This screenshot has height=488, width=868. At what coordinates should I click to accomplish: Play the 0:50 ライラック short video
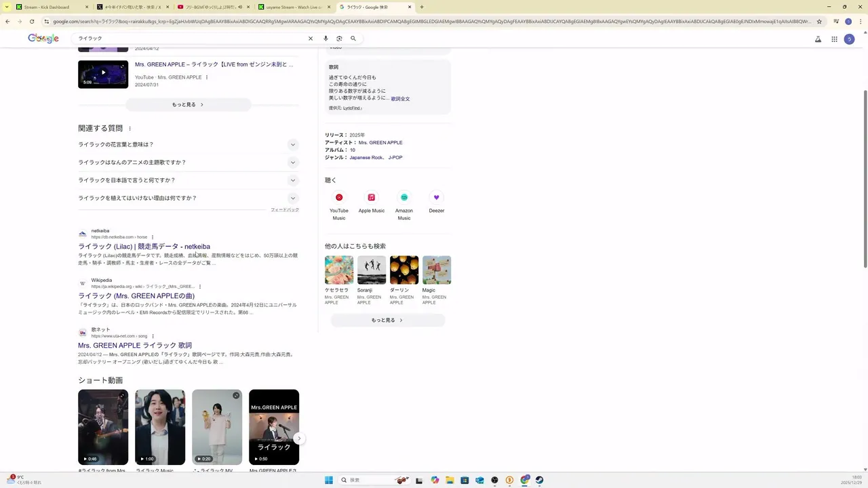[274, 427]
